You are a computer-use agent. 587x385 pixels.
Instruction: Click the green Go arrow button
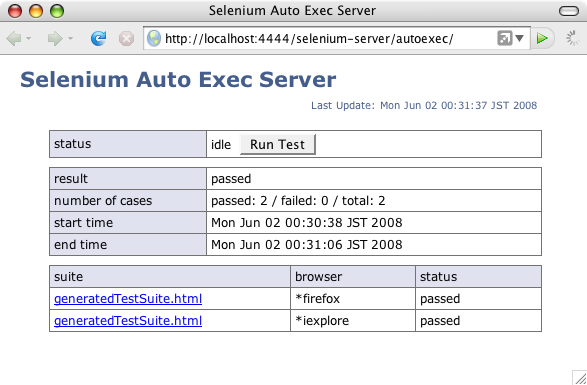point(542,38)
